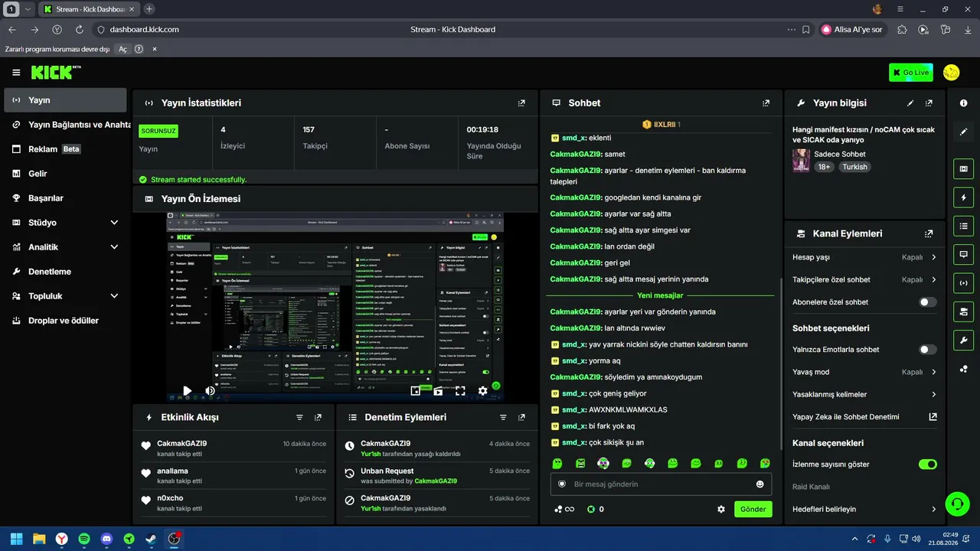Mute the stream preview audio
The height and width of the screenshot is (551, 980).
[210, 390]
